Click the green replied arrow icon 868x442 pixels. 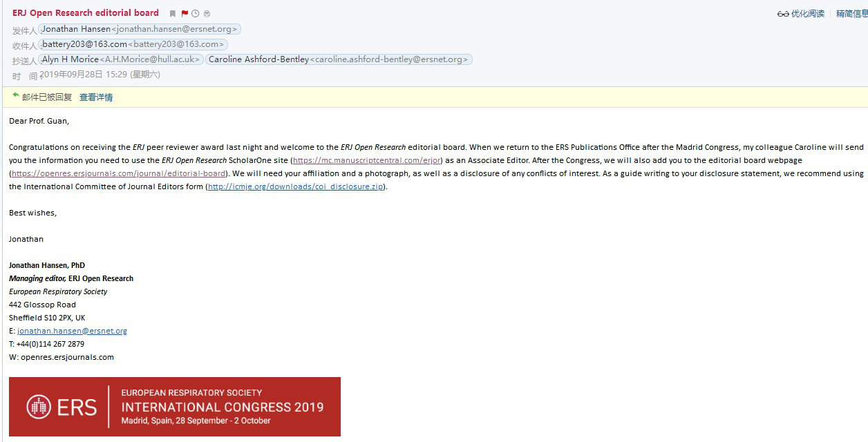pyautogui.click(x=15, y=96)
